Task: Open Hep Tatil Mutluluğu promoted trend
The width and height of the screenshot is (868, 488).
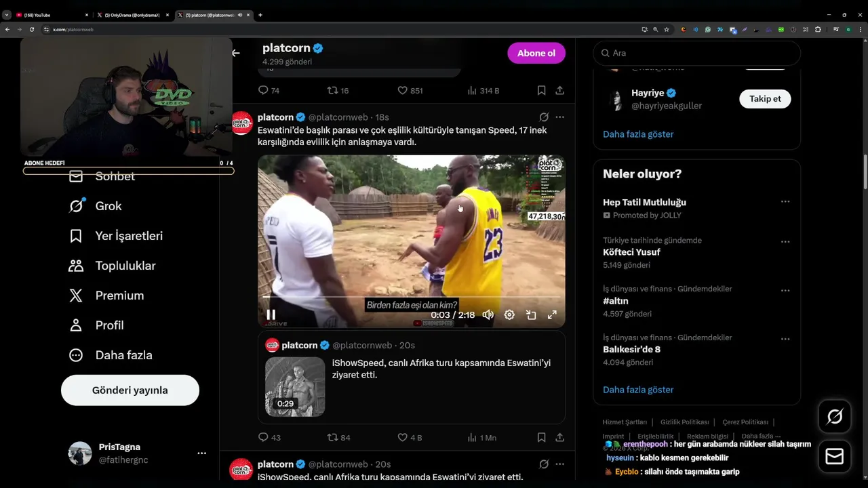Action: click(644, 202)
